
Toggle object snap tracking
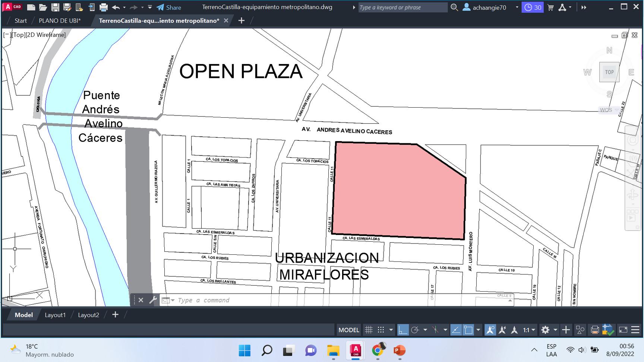tap(456, 330)
